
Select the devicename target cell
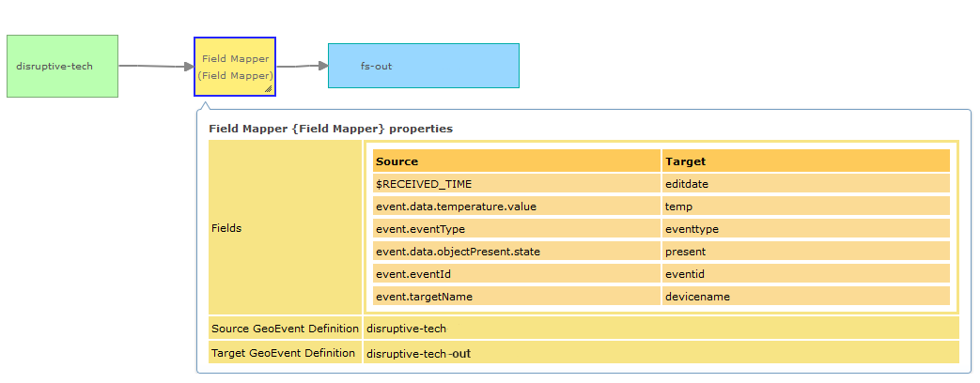click(806, 296)
